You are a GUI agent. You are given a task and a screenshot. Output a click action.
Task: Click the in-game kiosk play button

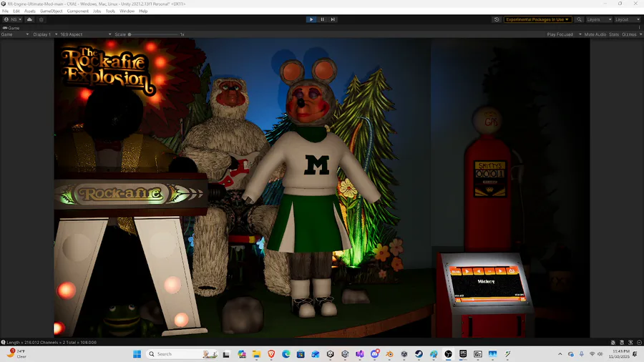tap(467, 271)
